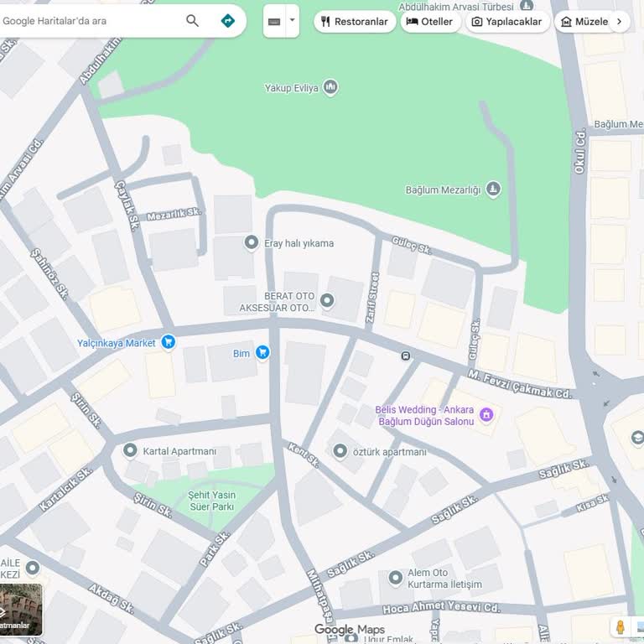Open Belis Wedding purple venue pin

pyautogui.click(x=486, y=414)
